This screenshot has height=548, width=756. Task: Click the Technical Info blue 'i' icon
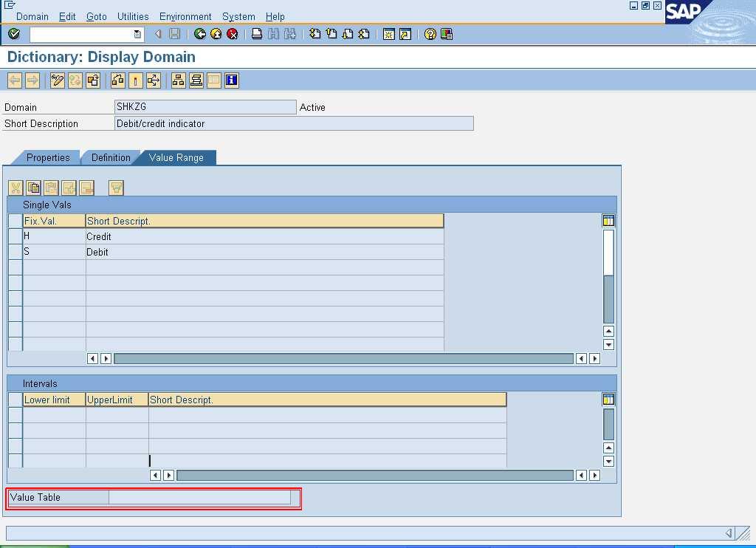[x=230, y=80]
